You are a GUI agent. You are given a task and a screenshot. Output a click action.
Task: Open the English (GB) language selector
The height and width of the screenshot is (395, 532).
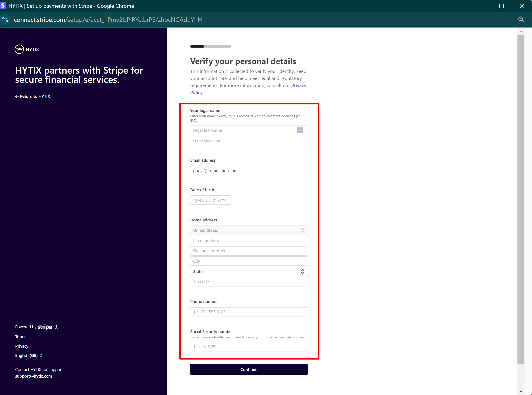click(x=29, y=356)
